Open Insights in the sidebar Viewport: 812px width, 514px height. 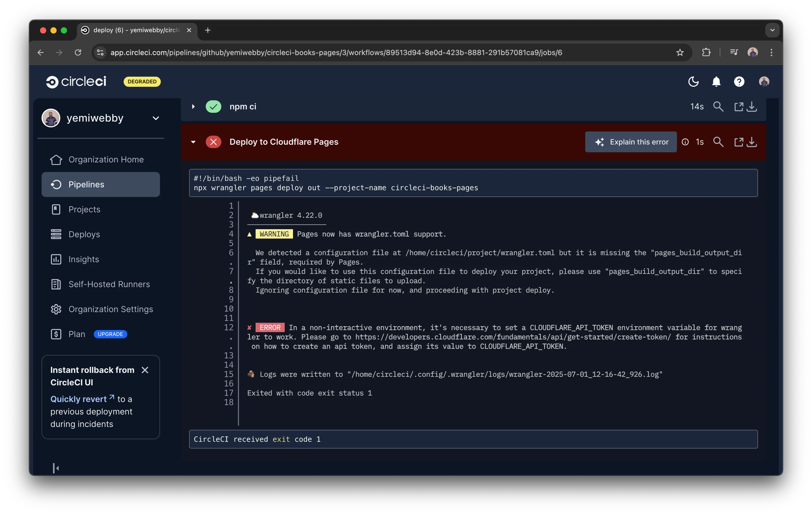101,259
